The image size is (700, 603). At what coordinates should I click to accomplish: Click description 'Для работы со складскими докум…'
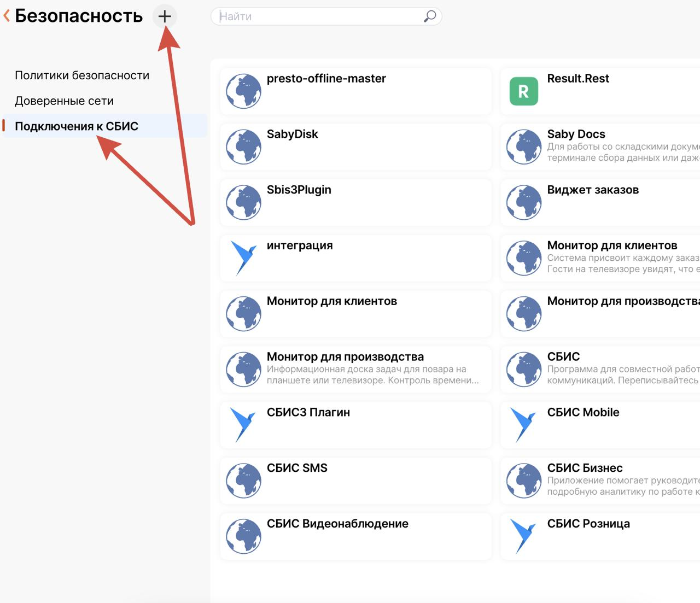(623, 153)
